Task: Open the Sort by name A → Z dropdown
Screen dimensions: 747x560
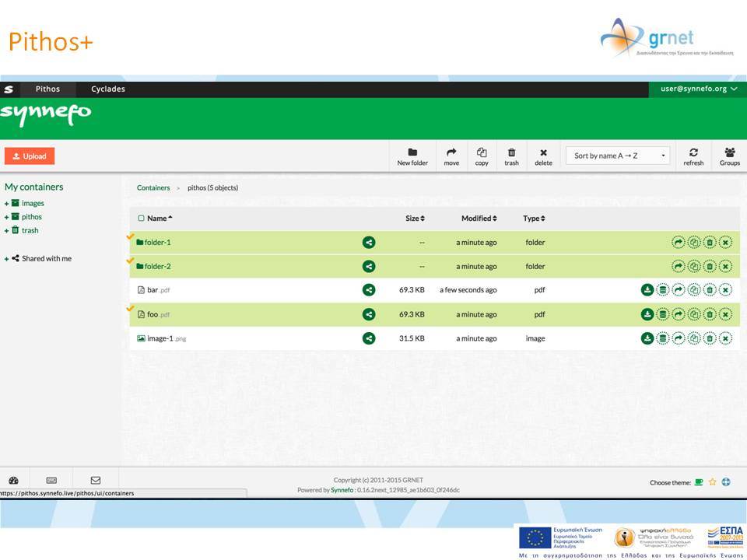Action: (x=618, y=156)
